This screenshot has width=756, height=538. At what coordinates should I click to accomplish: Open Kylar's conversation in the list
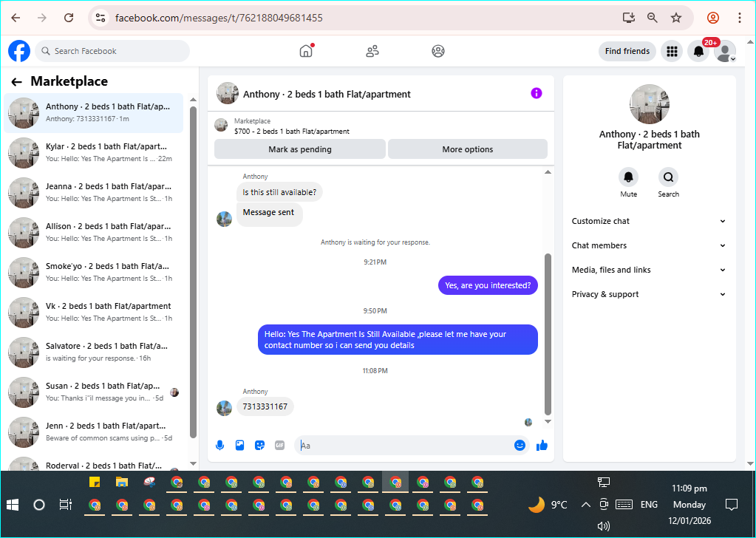coord(94,153)
